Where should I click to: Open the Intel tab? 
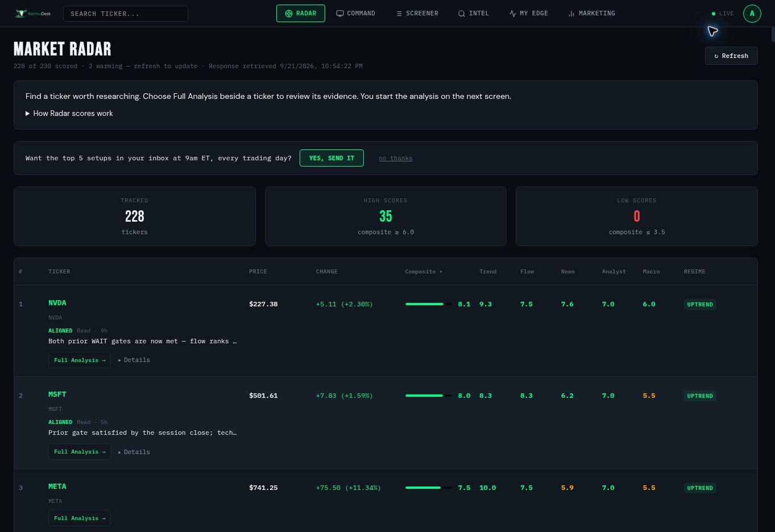coord(473,13)
